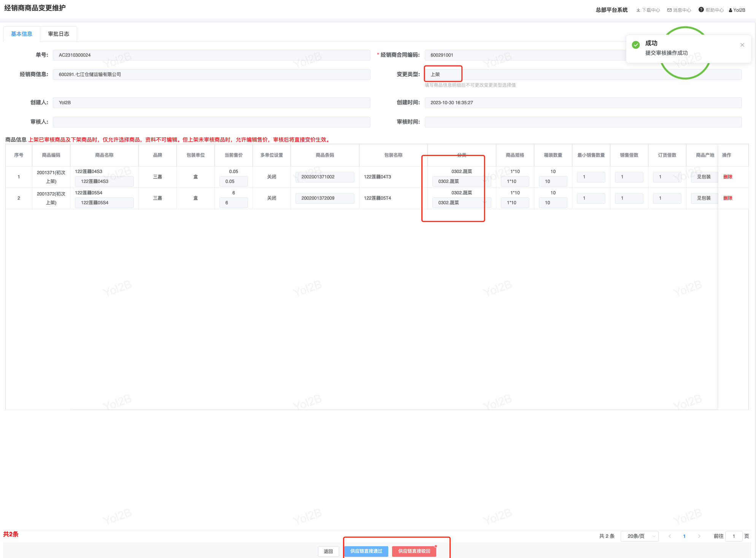Click the green success checkmark icon

[x=635, y=45]
